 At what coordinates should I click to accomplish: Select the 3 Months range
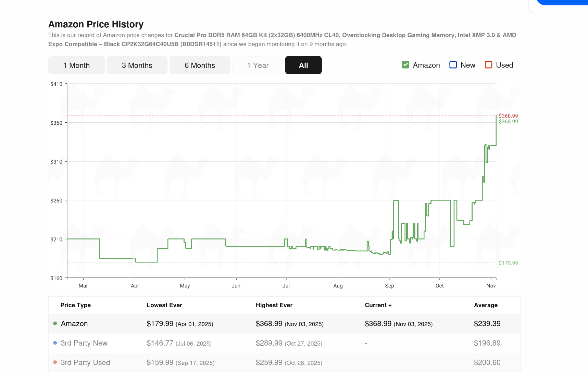pyautogui.click(x=137, y=65)
